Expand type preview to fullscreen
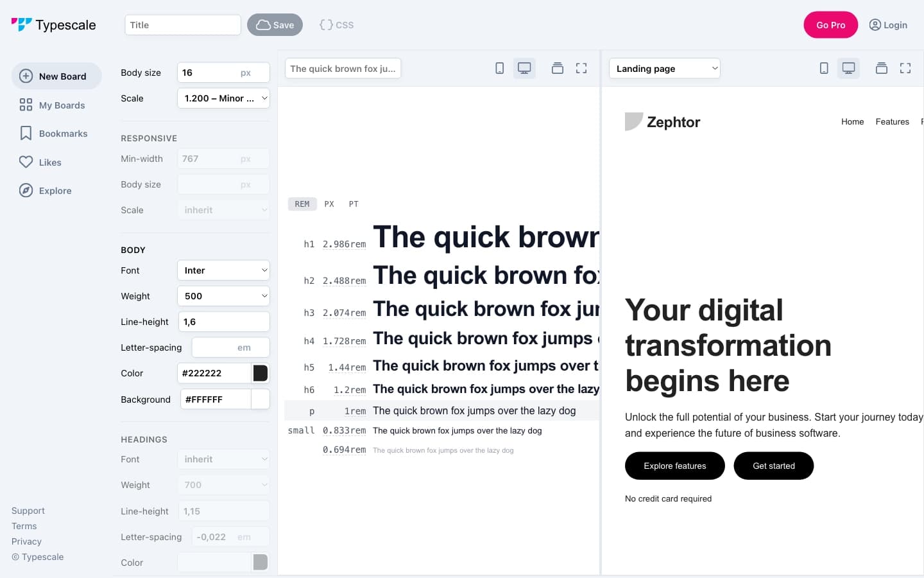The width and height of the screenshot is (924, 578). (x=581, y=68)
